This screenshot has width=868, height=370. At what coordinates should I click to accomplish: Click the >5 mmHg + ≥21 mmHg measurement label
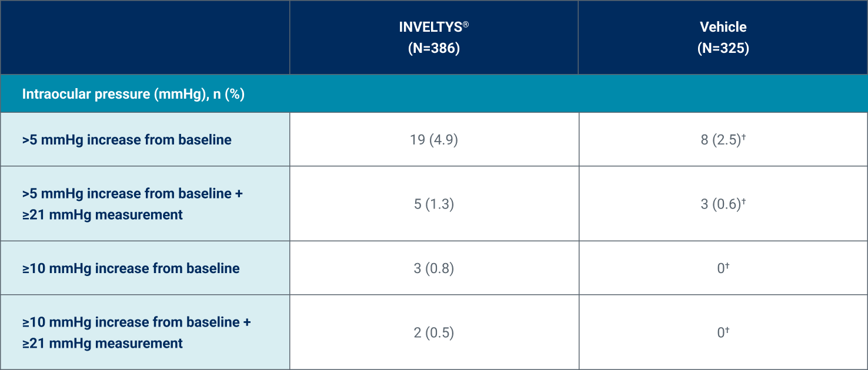133,204
